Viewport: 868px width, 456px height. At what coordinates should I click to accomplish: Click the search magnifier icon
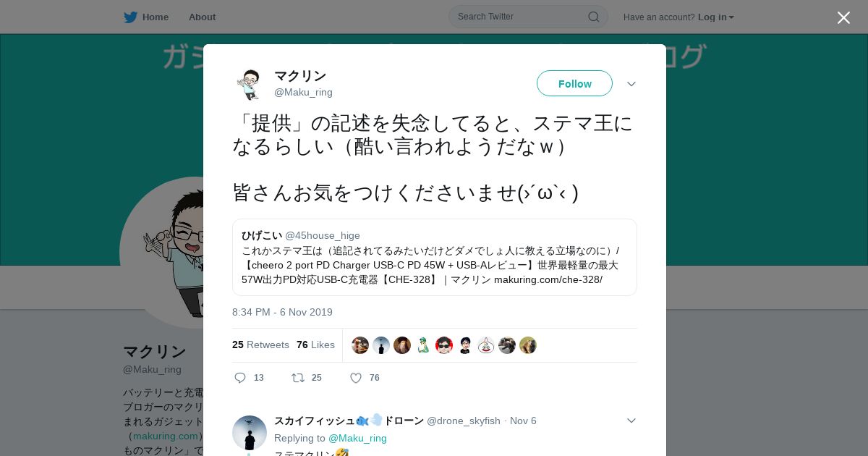click(x=593, y=17)
